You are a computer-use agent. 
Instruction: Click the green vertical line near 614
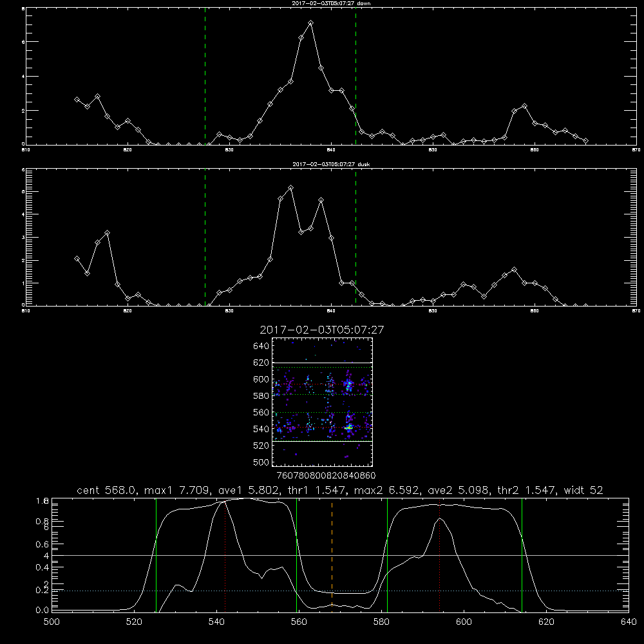(522, 555)
